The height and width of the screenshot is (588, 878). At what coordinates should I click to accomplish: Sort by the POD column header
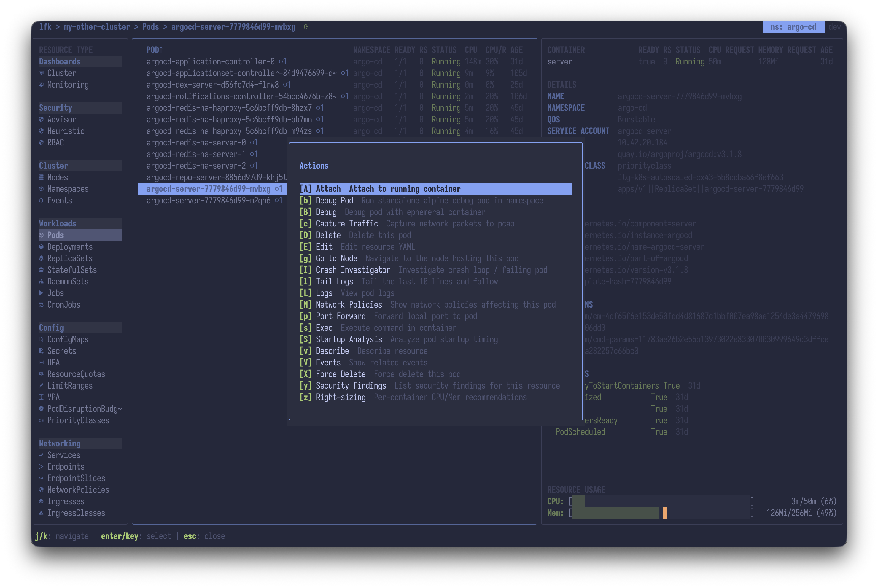[x=155, y=50]
